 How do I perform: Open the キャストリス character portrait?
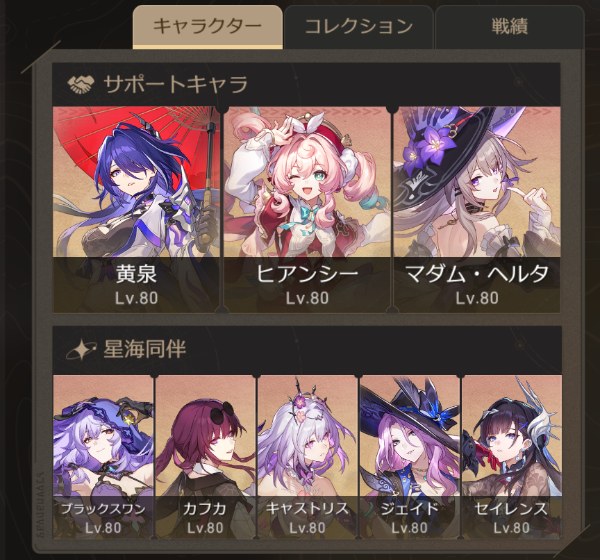coord(307,457)
